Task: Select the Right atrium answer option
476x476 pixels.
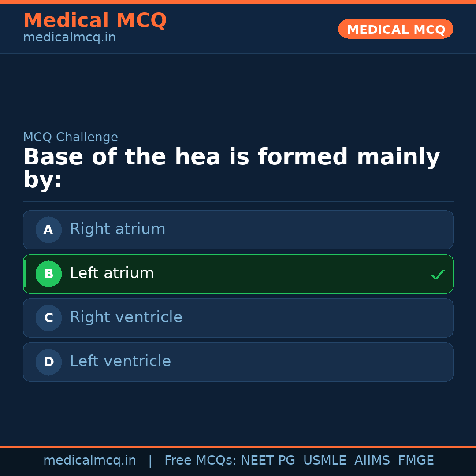Action: tap(238, 230)
